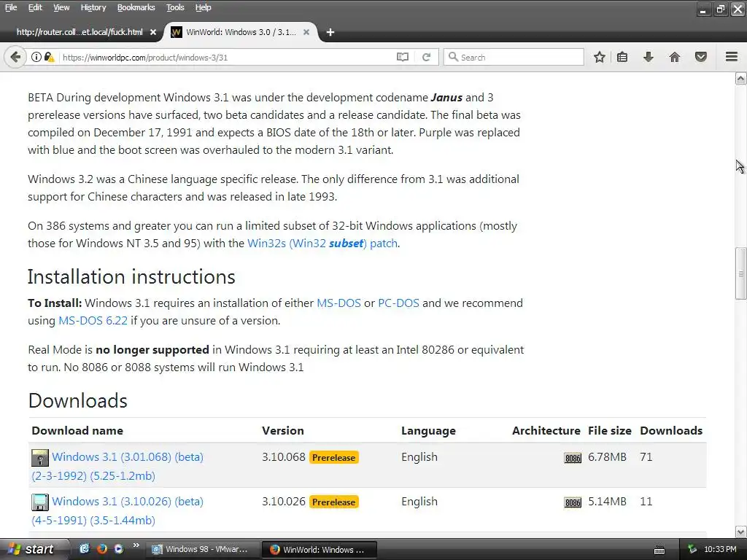Click the Version column header
This screenshot has height=560, width=747.
pos(283,431)
